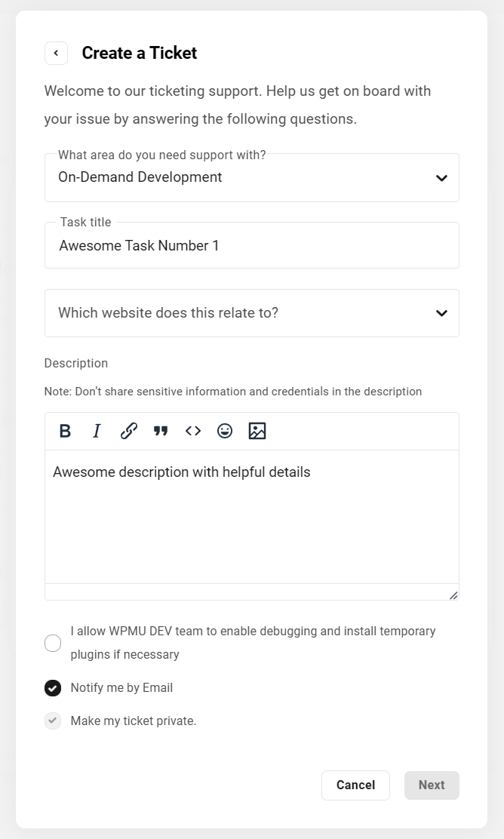Screen dimensions: 504x839
Task: Uncheck Notify me by Email
Action: point(53,688)
